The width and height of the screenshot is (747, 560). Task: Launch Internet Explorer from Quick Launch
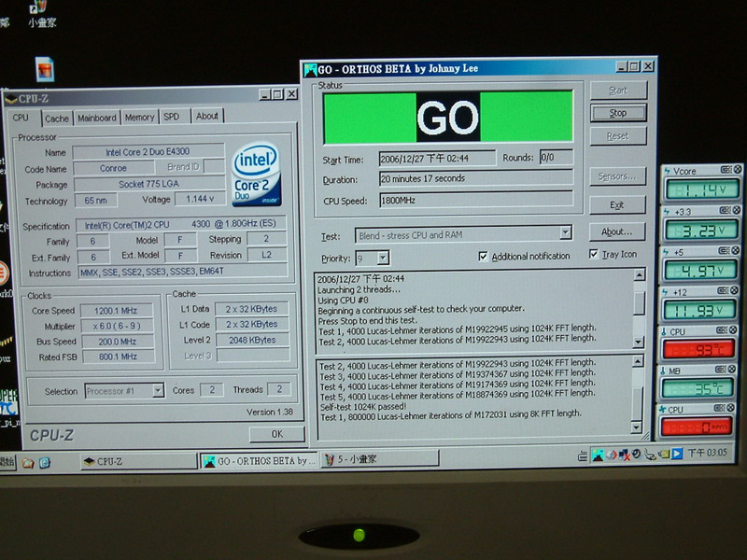point(45,462)
